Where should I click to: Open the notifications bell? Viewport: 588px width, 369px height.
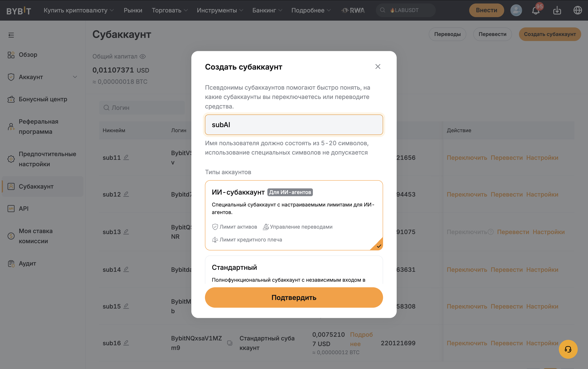coord(536,10)
